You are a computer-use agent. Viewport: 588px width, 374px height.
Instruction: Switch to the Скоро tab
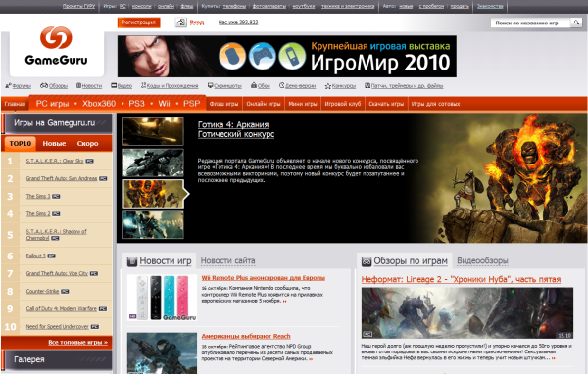87,144
